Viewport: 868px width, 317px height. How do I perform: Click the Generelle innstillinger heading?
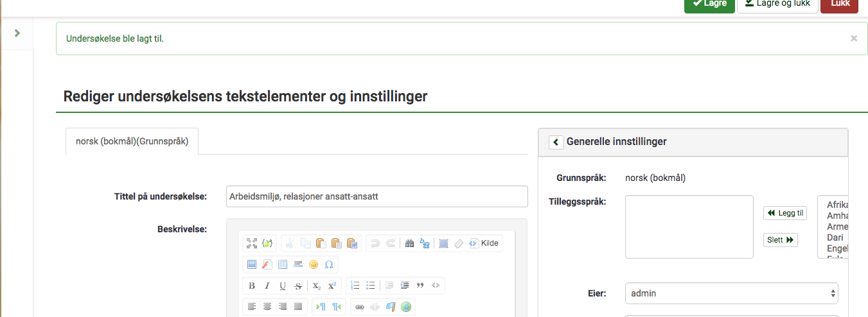tap(617, 142)
